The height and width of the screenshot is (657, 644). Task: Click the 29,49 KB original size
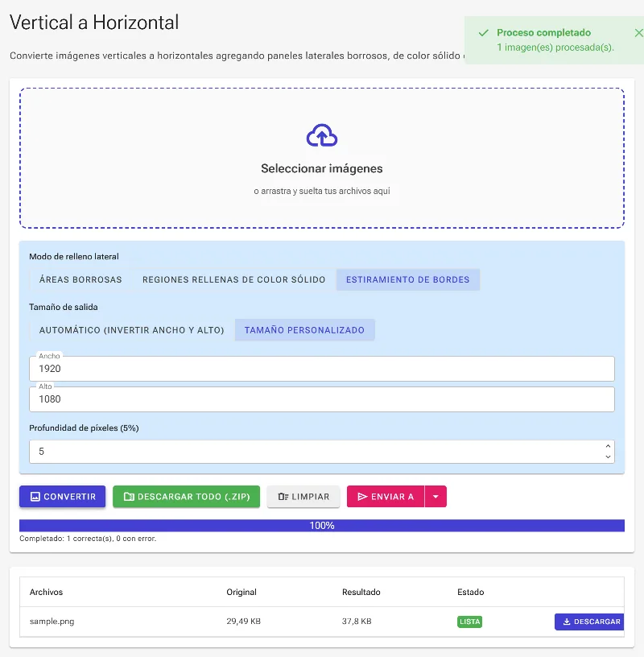click(243, 622)
